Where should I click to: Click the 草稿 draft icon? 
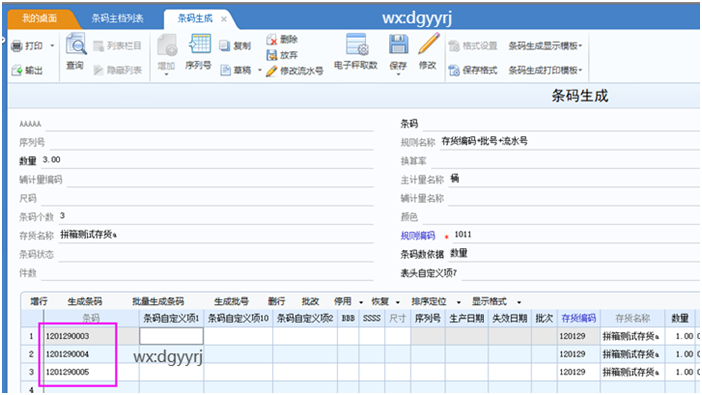tap(225, 70)
